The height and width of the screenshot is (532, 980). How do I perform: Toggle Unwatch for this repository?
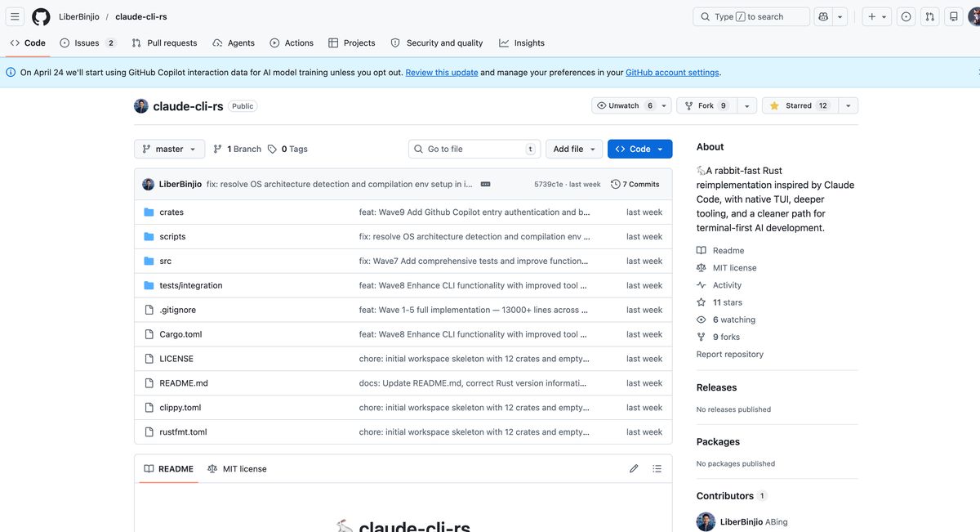pos(624,105)
